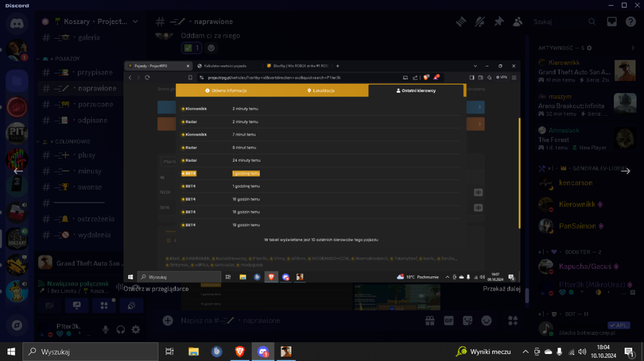Open the sticker picker icon
The image size is (644, 361).
[468, 320]
